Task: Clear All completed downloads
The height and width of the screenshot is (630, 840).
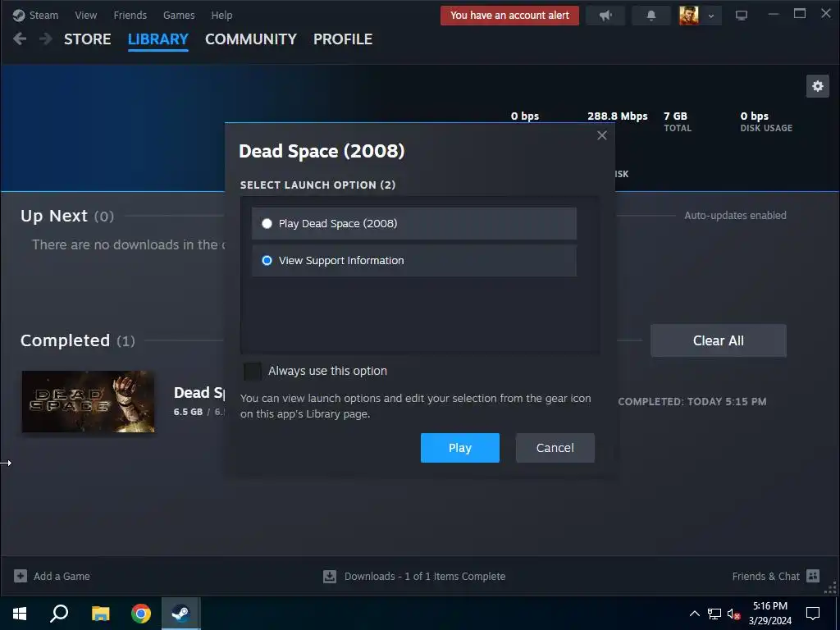Action: [719, 340]
